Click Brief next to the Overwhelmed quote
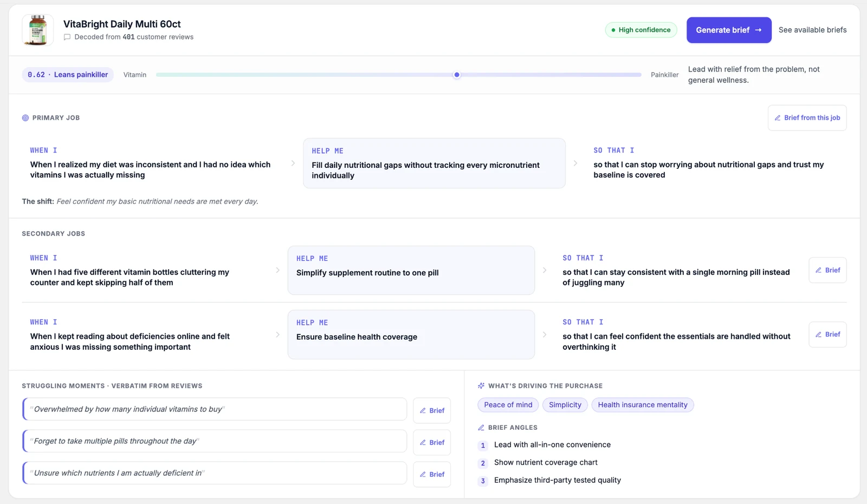Screen dimensions: 867x504 coord(432,410)
